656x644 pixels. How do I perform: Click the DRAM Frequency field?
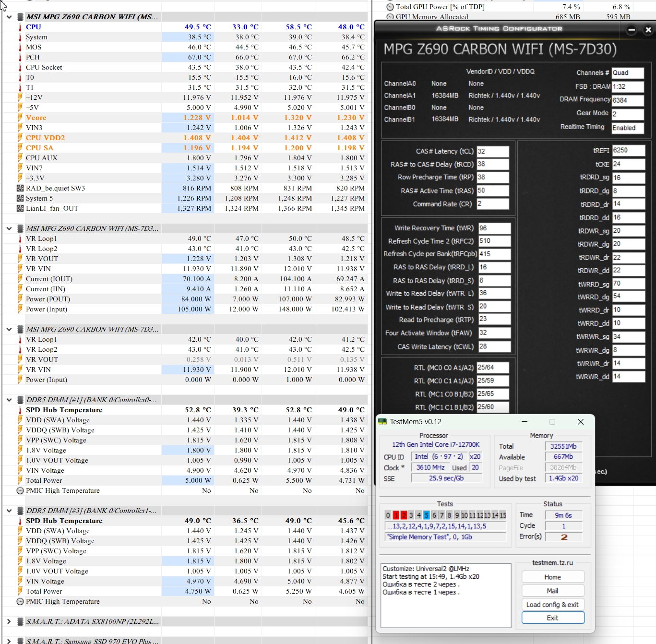[x=628, y=100]
